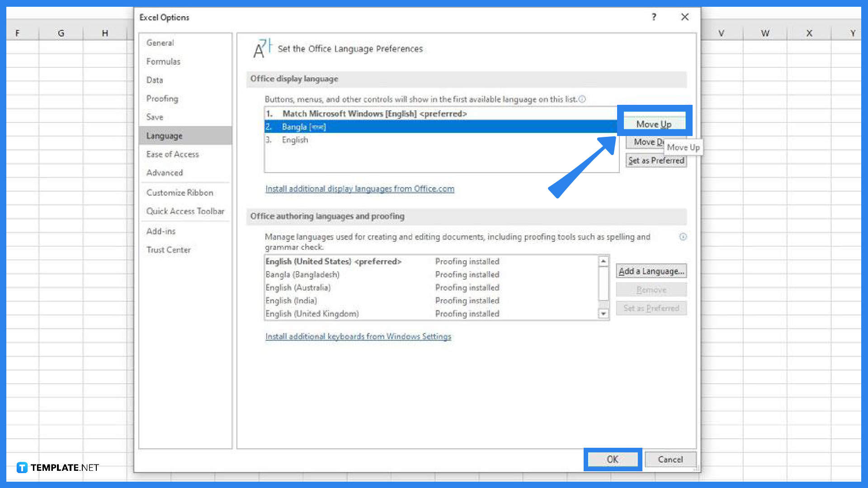Open the Language settings section
This screenshot has height=488, width=868.
pos(165,136)
